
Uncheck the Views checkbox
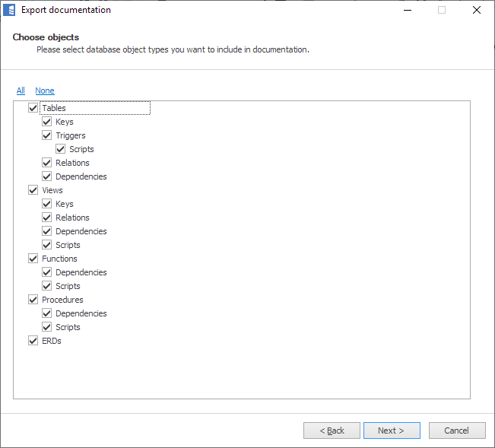coord(33,190)
